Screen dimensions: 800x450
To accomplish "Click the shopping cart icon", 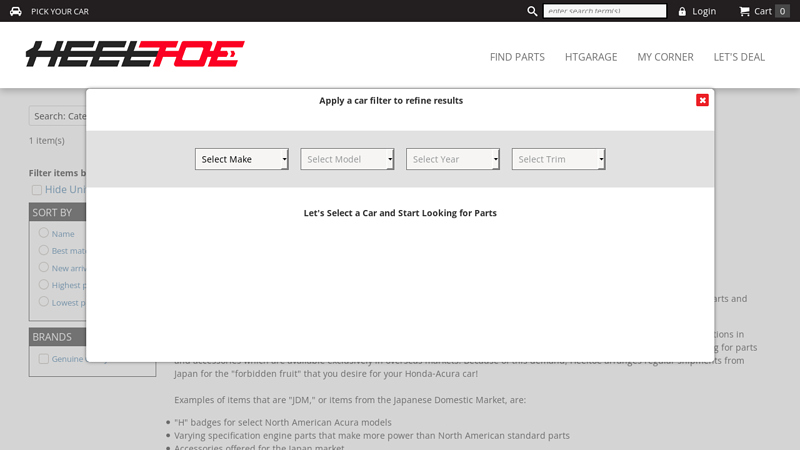I will [744, 11].
